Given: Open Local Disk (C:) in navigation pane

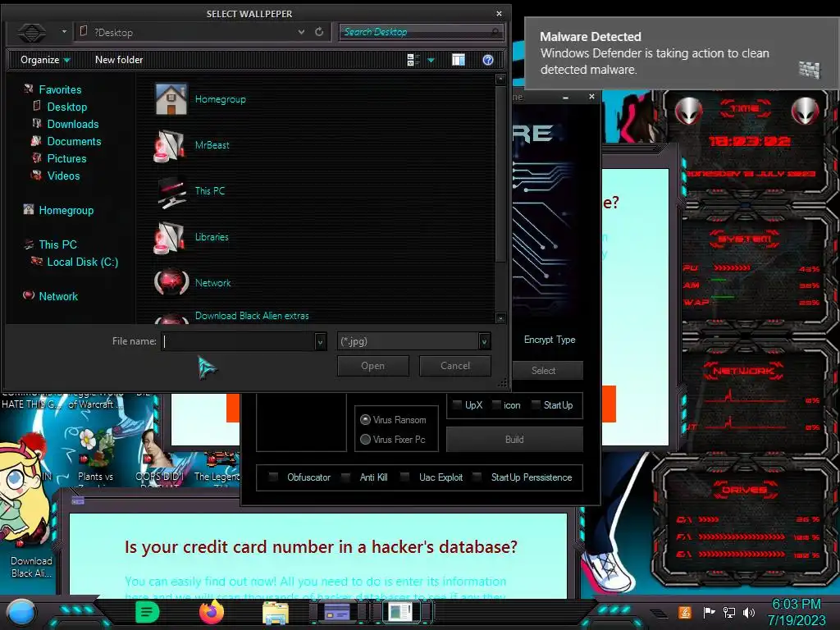Looking at the screenshot, I should pos(83,262).
